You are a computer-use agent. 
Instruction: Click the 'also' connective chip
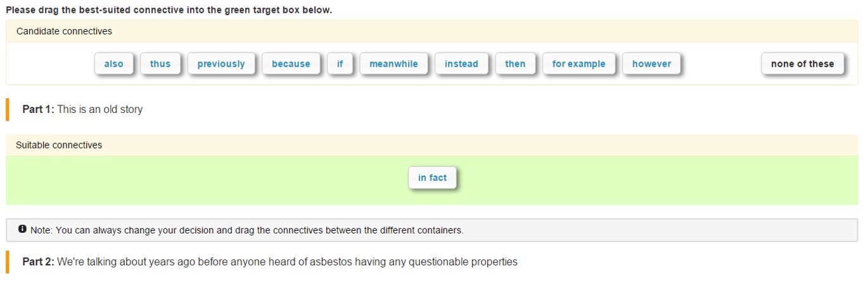click(x=113, y=64)
